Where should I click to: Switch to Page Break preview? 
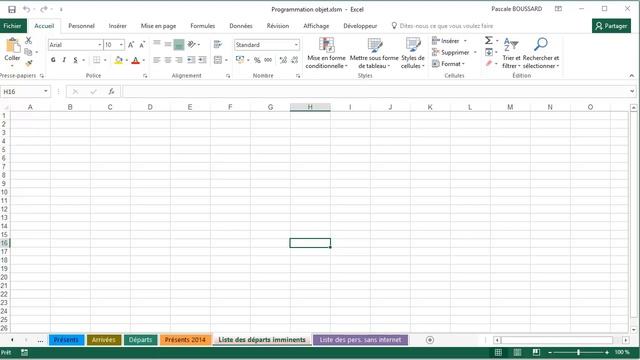click(536, 352)
